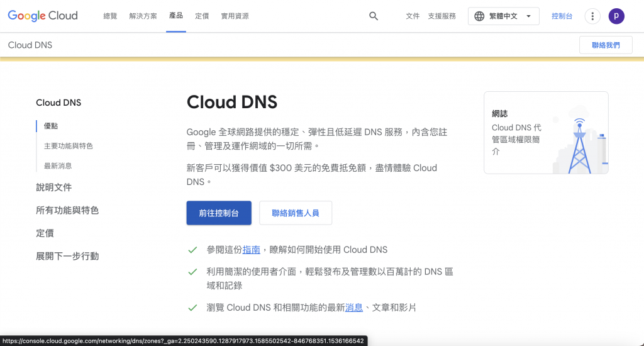Screen dimensions: 644x346
Task: Open the 解決方案 menu
Action: click(x=143, y=16)
